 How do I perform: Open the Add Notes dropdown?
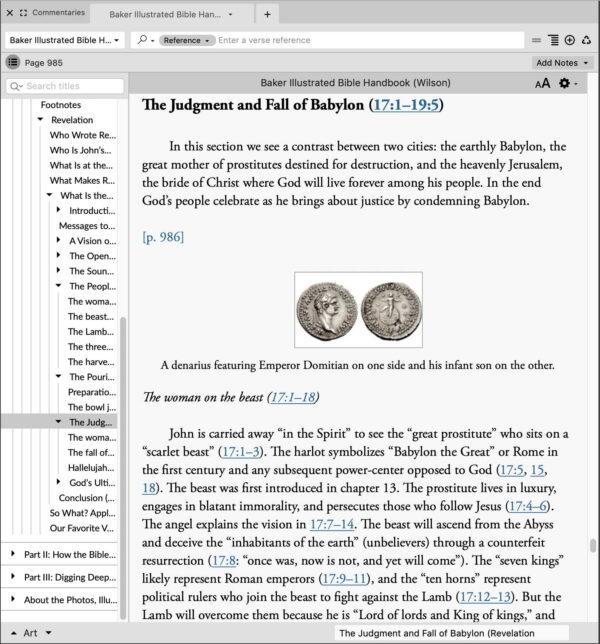pos(562,63)
